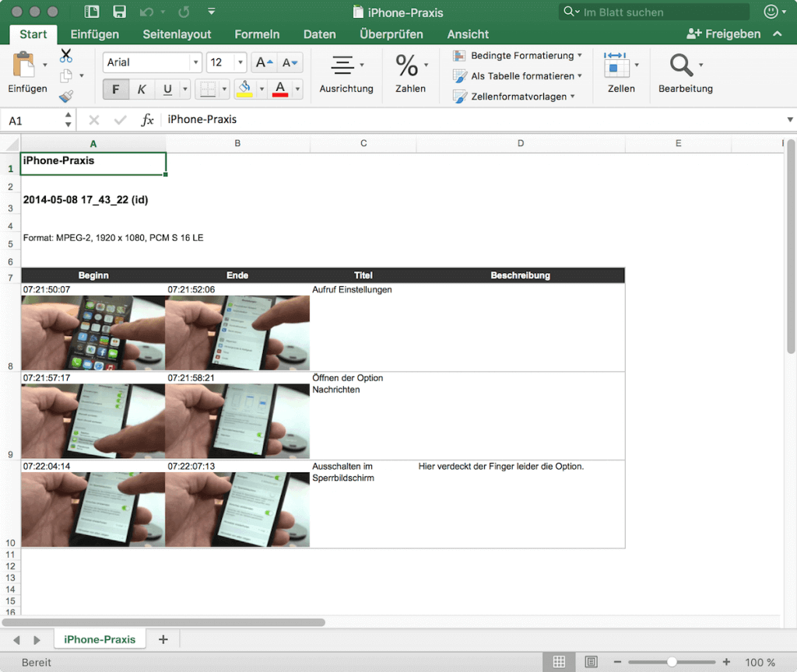Select the column D header
The width and height of the screenshot is (797, 672).
coord(521,143)
